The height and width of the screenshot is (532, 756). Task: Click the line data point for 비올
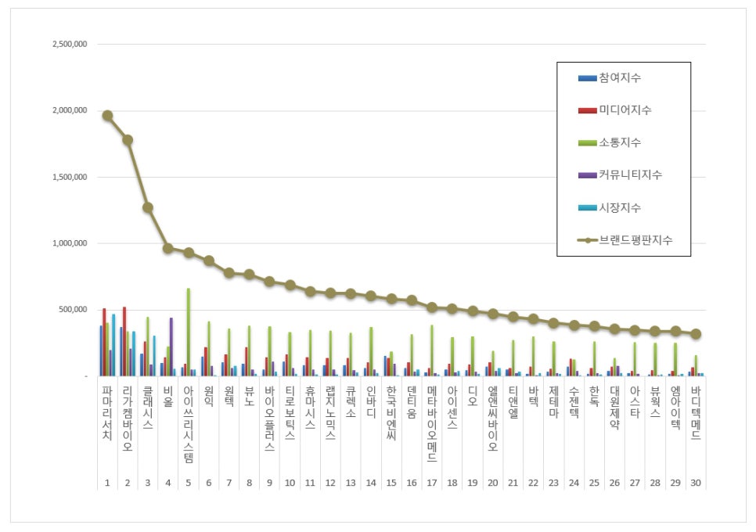click(167, 248)
